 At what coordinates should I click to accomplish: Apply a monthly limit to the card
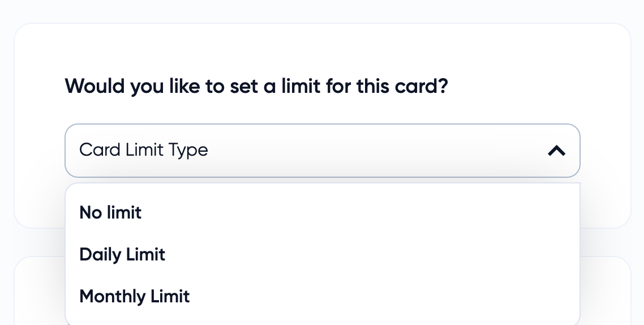(135, 297)
